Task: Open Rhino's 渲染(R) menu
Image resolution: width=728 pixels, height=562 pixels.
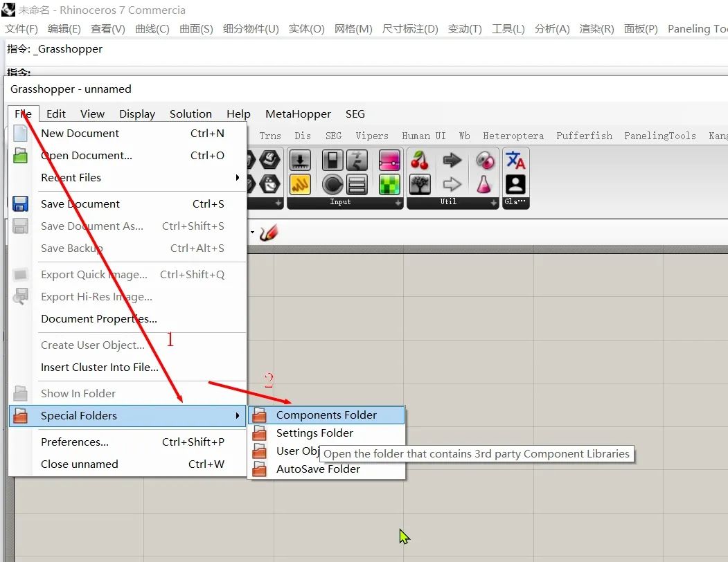Action: (x=596, y=29)
